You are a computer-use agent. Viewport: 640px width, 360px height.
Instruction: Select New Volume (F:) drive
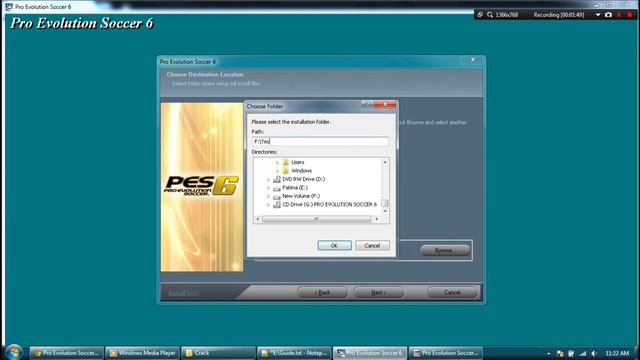coord(301,196)
